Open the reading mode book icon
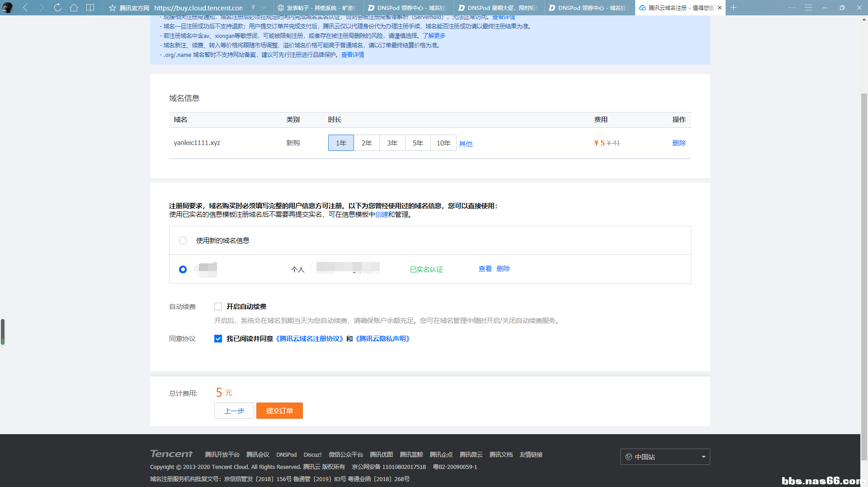 (x=90, y=8)
